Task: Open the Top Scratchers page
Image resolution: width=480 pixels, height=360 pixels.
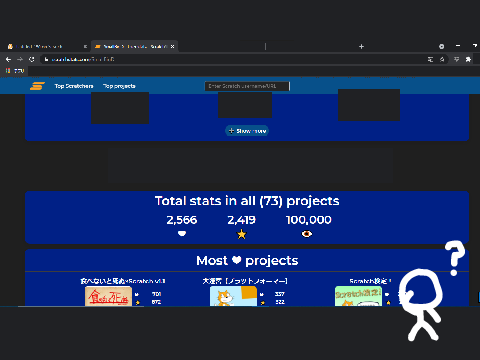Action: click(74, 86)
